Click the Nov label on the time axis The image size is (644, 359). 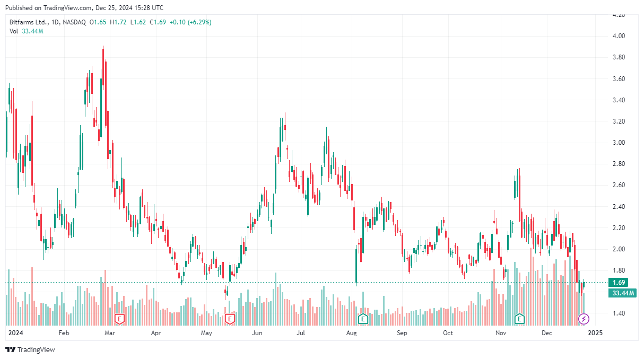tap(500, 333)
